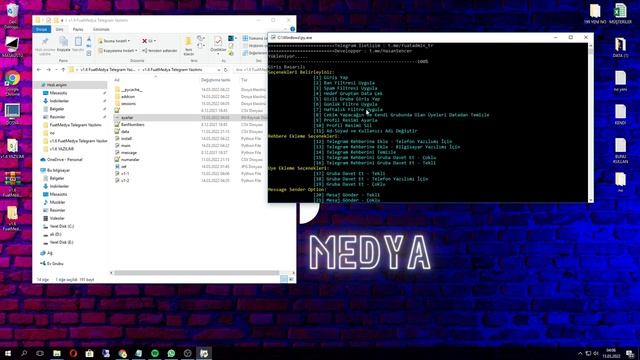
Task: Click the red X delete icon in the ribbon
Action: pos(144,41)
